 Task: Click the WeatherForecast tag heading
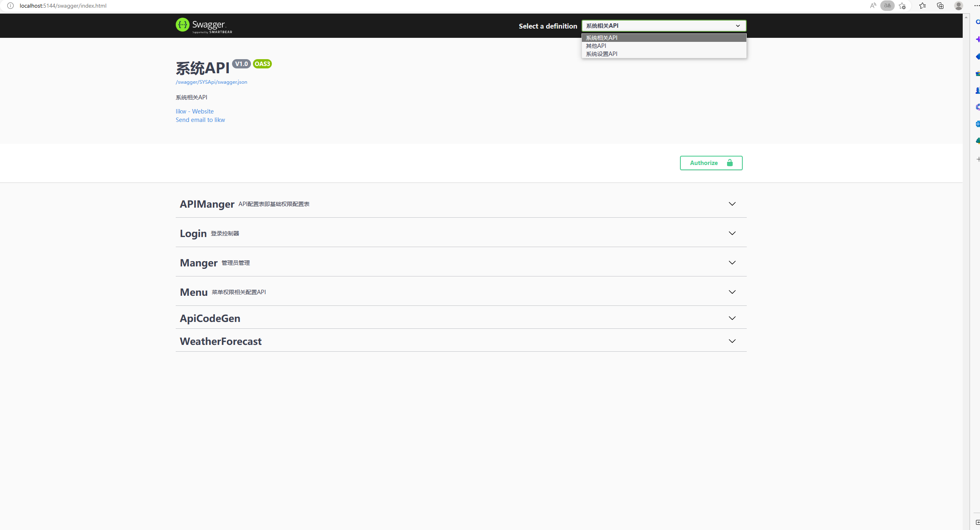(x=221, y=341)
